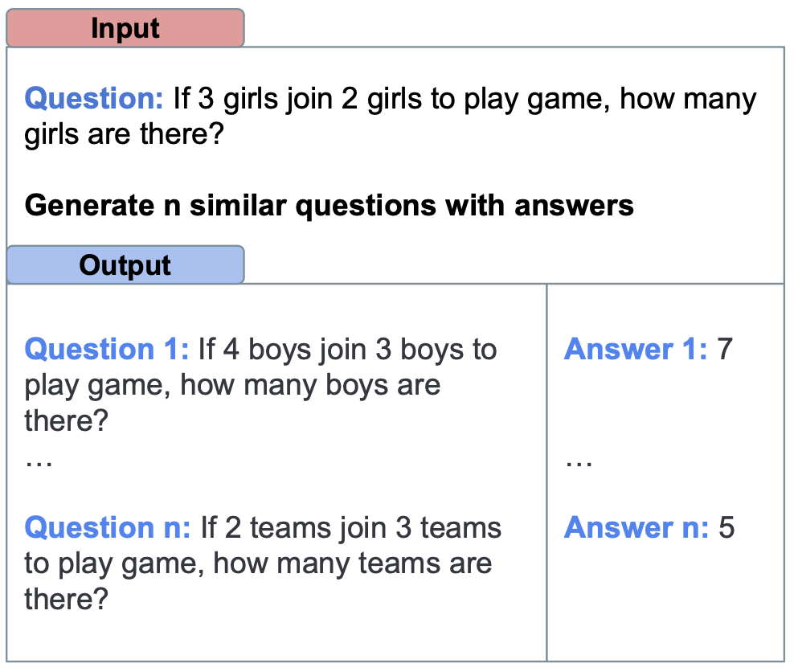Click the last 'there?' under Question n
This screenshot has width=794, height=672.
pos(67,599)
